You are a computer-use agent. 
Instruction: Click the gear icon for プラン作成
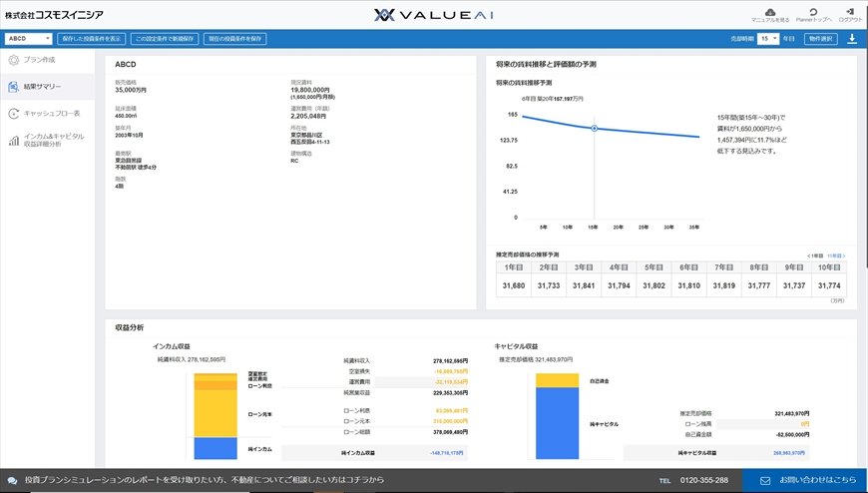pos(14,60)
